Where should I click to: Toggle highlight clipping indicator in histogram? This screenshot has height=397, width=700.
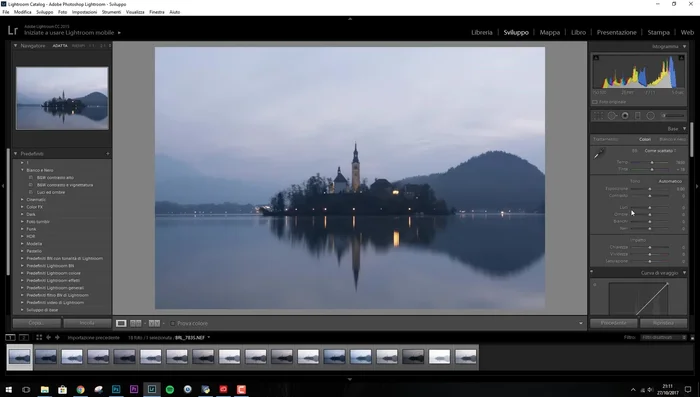681,58
